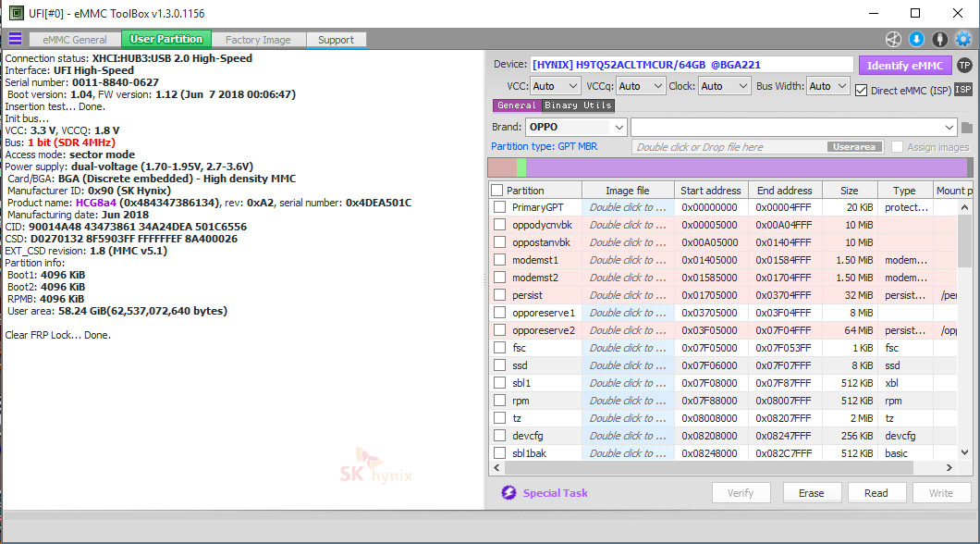Check the sbl1 partition checkbox
The height and width of the screenshot is (544, 980).
(x=499, y=383)
